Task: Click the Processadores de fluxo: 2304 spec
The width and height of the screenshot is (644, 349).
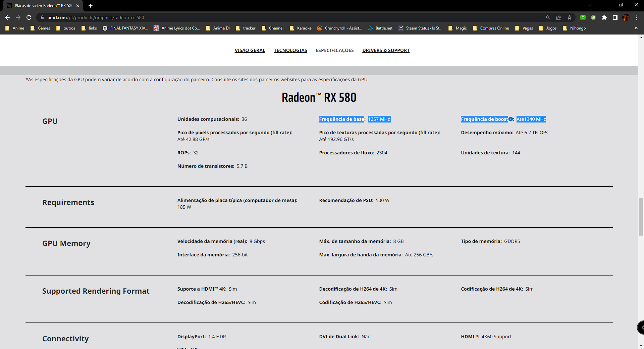Action: (353, 153)
